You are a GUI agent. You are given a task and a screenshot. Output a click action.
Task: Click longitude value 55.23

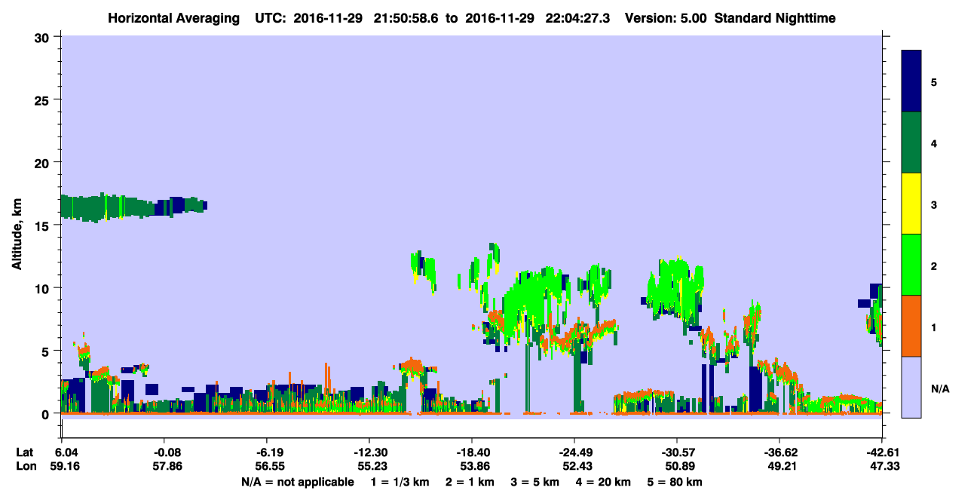(371, 466)
